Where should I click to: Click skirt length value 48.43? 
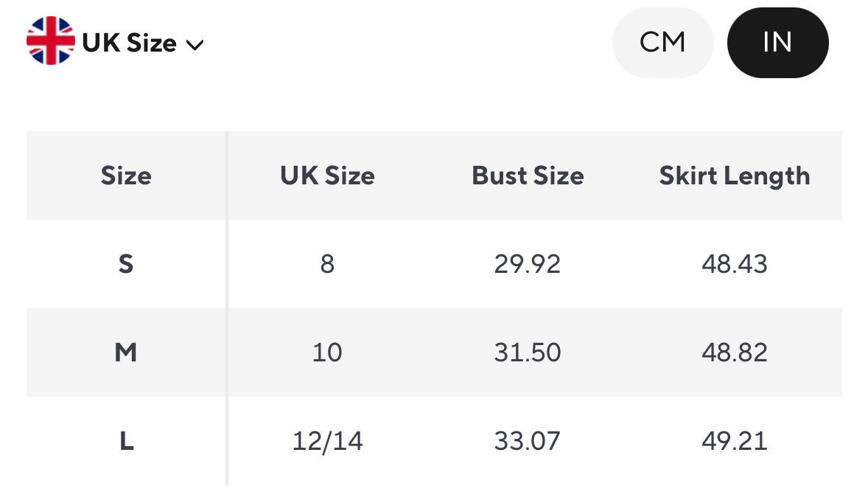coord(734,264)
